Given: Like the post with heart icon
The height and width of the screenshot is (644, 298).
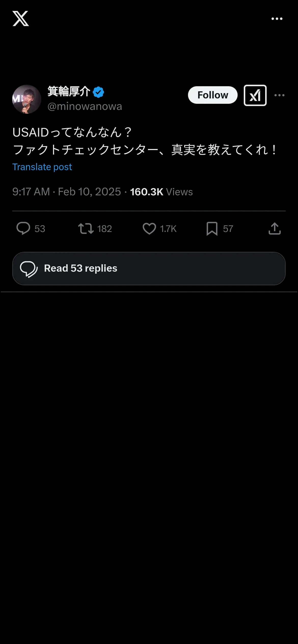Looking at the screenshot, I should 149,228.
